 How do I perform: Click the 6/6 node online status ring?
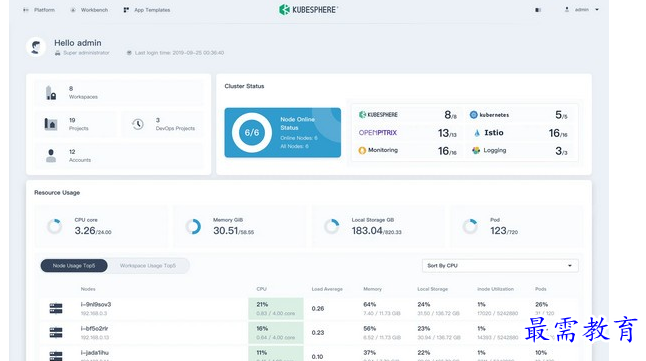tap(252, 133)
